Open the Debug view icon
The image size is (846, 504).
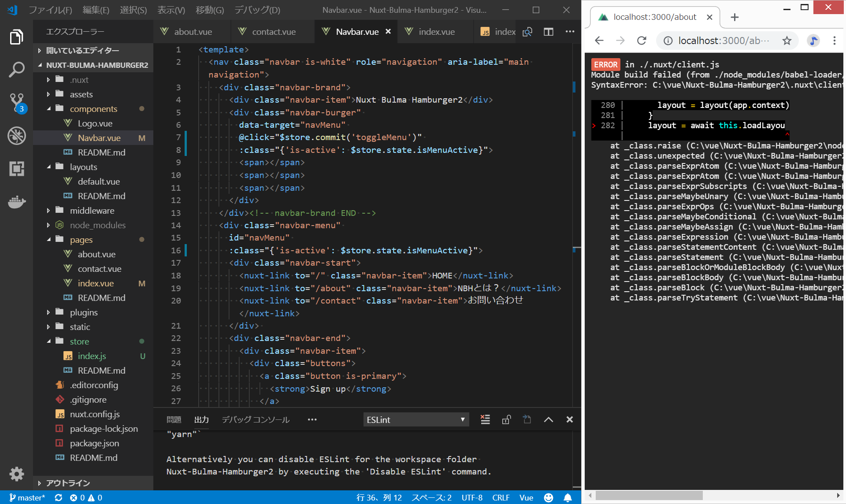click(x=16, y=136)
